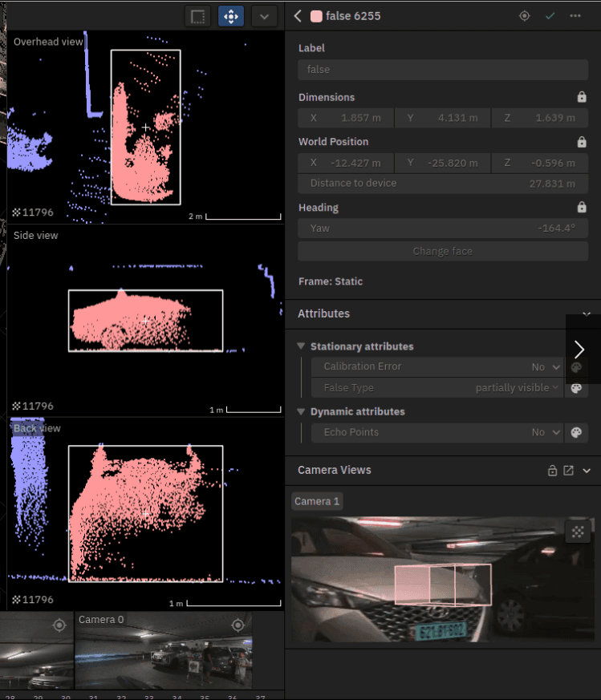The height and width of the screenshot is (700, 601).
Task: Click the Frame: Static text
Action: [x=331, y=281]
